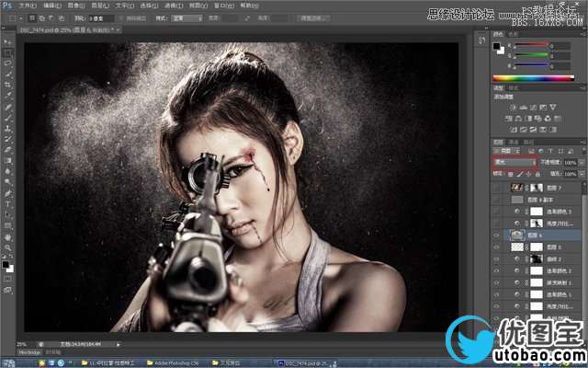Open the Layers panel flyout menu
The height and width of the screenshot is (368, 588).
coord(582,142)
